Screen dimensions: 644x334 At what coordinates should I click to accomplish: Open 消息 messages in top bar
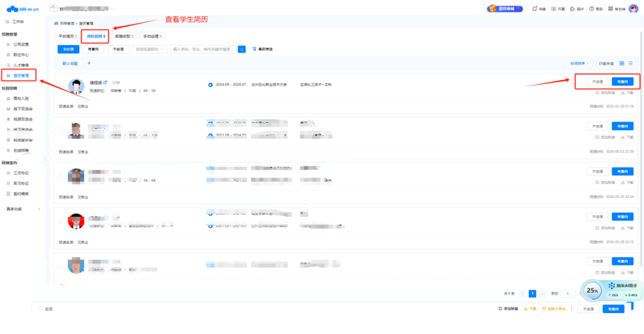pyautogui.click(x=540, y=8)
